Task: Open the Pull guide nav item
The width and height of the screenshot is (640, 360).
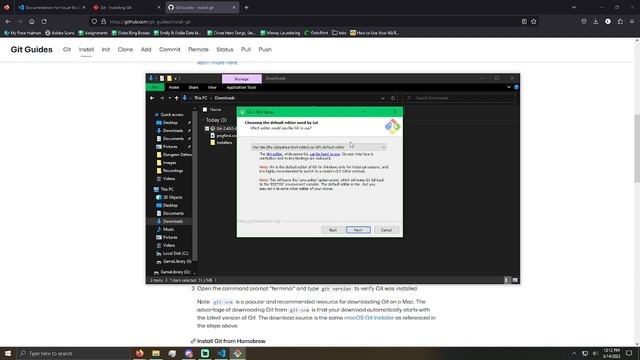Action: coord(246,49)
